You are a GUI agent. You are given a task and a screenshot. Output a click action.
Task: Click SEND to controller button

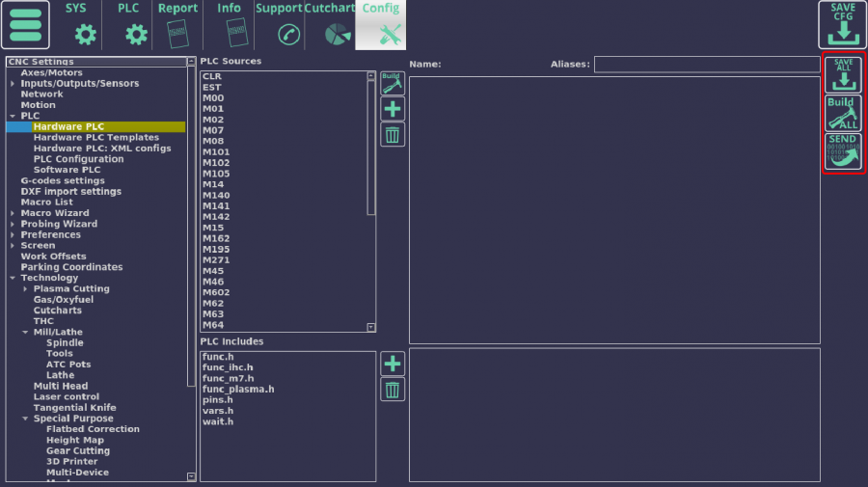843,151
